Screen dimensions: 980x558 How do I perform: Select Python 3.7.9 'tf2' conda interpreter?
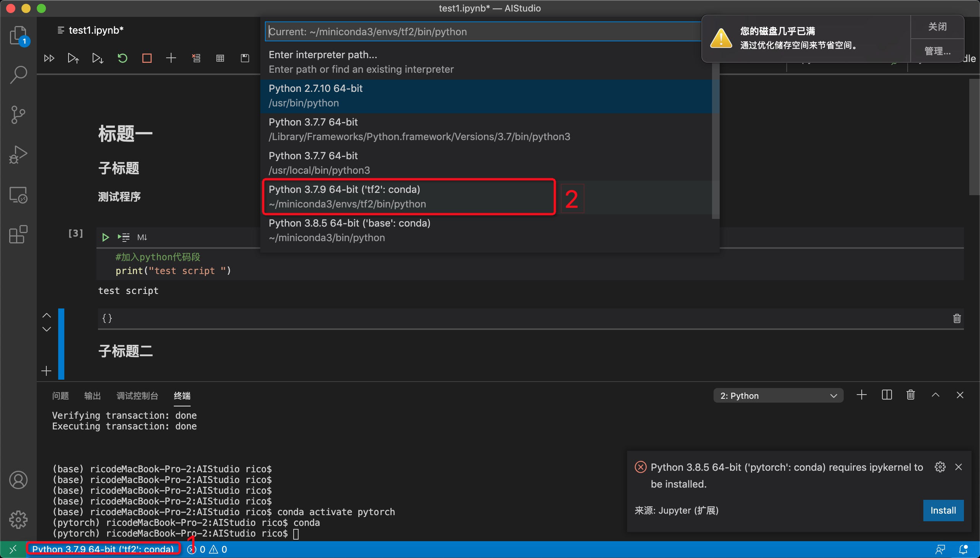(x=486, y=197)
